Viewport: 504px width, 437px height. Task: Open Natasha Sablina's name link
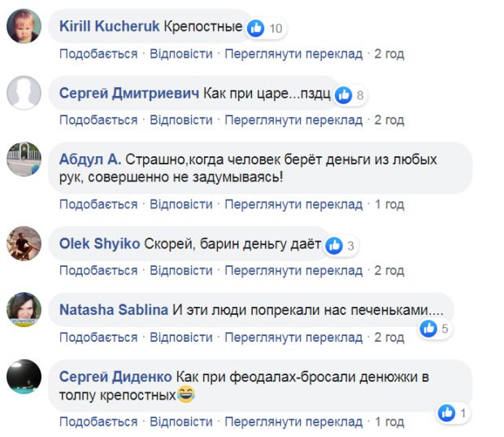pyautogui.click(x=114, y=309)
